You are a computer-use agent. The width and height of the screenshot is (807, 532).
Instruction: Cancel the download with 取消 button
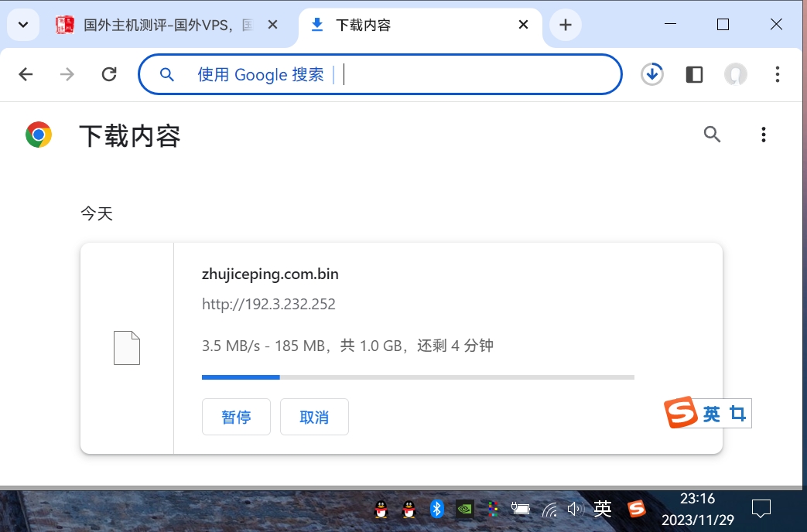[314, 417]
